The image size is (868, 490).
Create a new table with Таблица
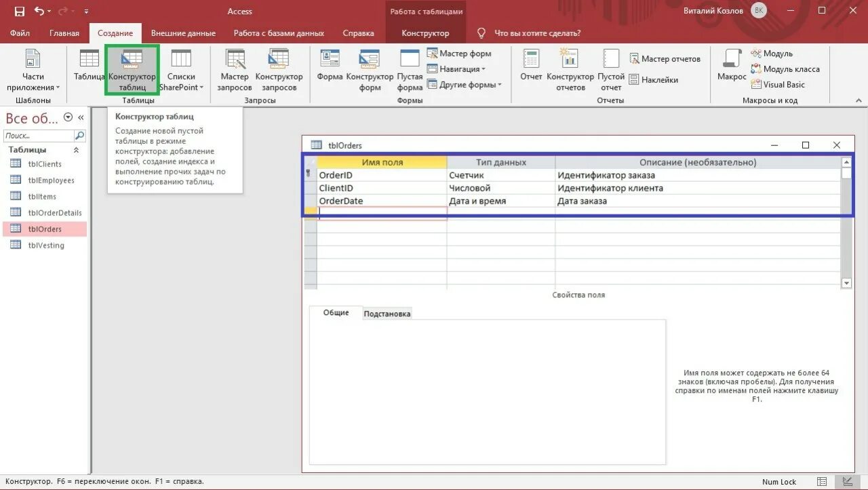click(x=89, y=66)
